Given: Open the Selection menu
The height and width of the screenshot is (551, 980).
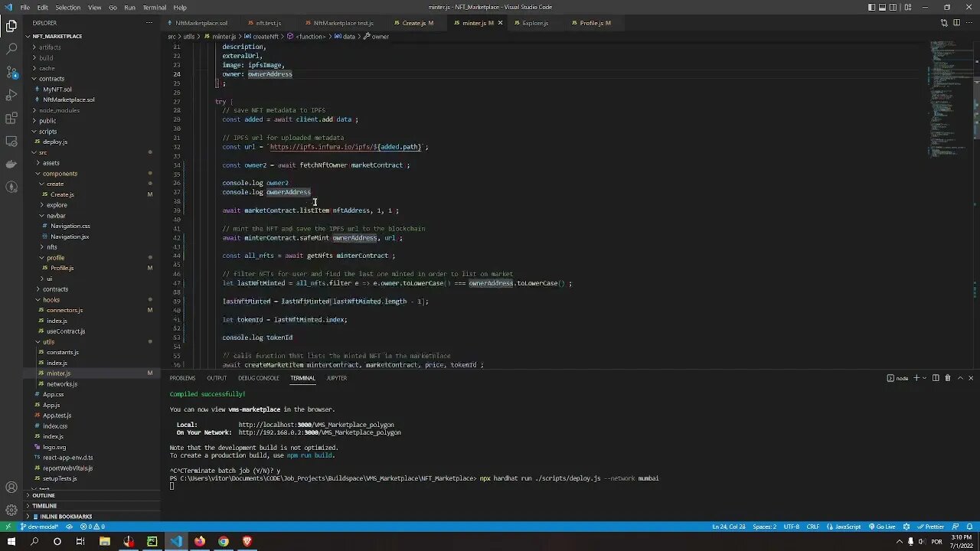Looking at the screenshot, I should [67, 7].
